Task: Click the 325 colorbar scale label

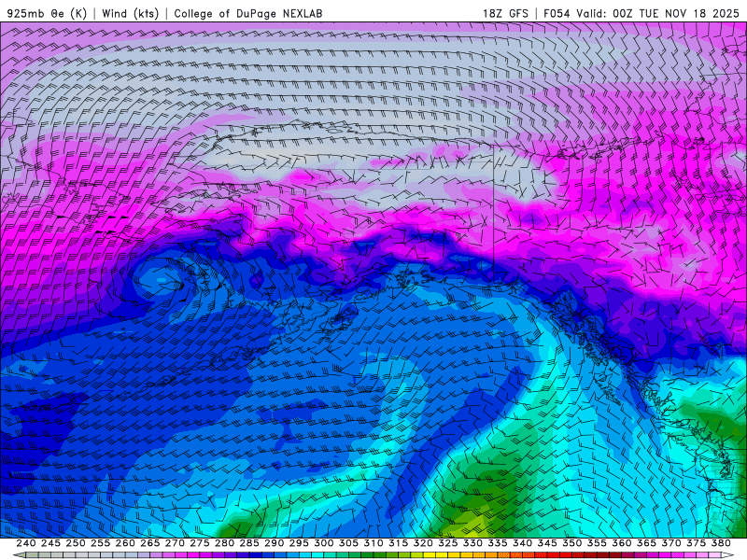Action: click(x=448, y=543)
